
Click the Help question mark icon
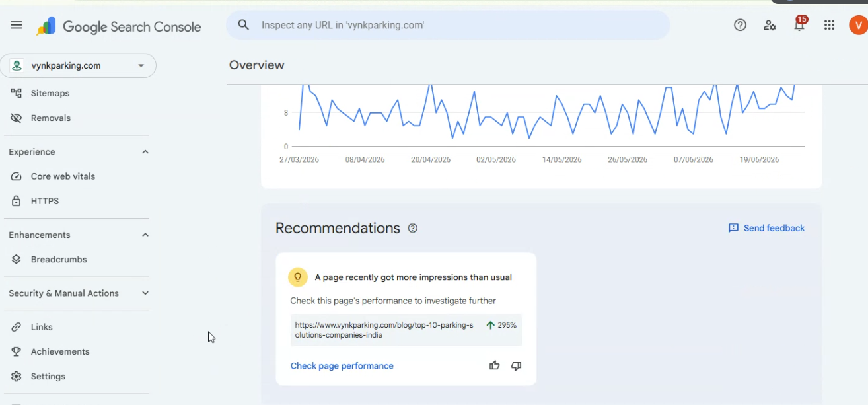tap(740, 25)
